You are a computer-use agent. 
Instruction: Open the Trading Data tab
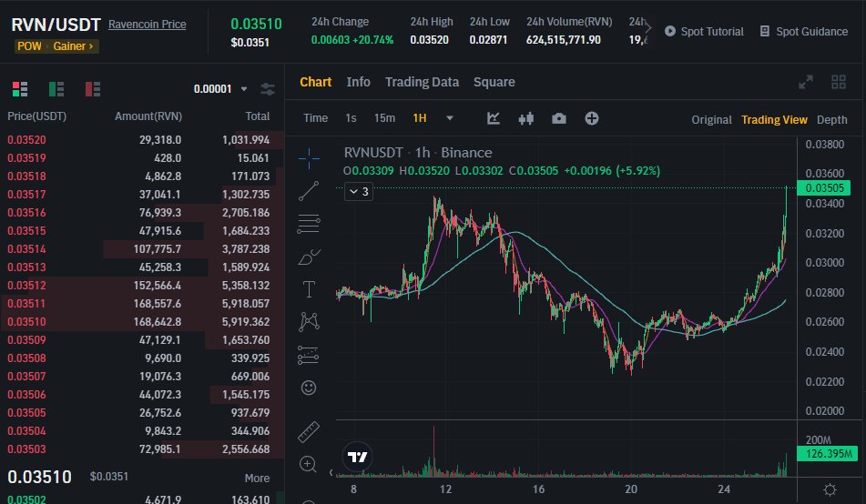[x=422, y=82]
